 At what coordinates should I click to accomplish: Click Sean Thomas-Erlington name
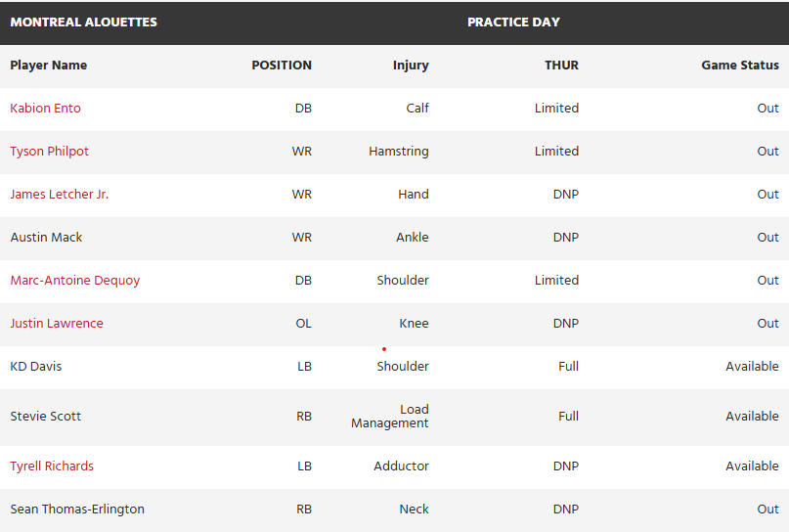click(77, 510)
